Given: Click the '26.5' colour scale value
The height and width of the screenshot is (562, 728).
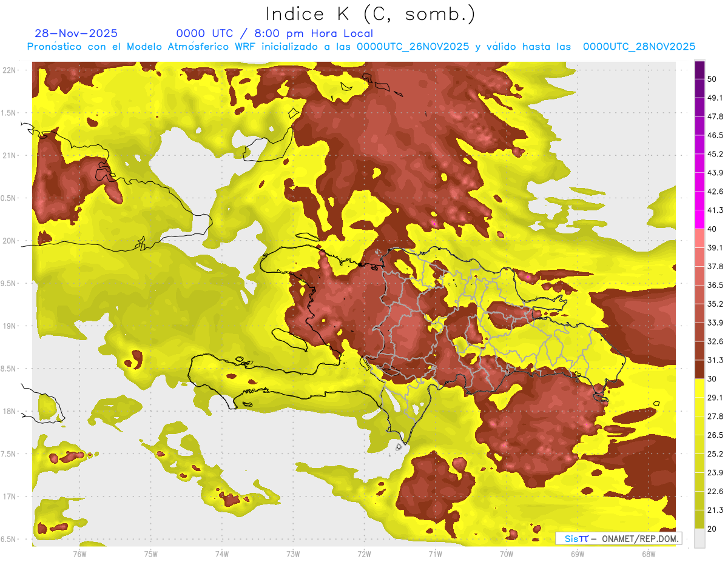Looking at the screenshot, I should [715, 435].
